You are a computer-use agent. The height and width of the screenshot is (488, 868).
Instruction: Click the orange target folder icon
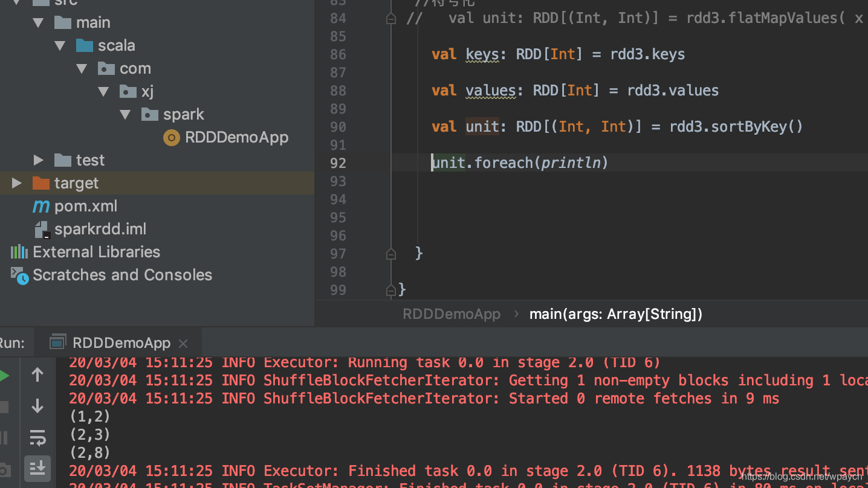(x=41, y=183)
